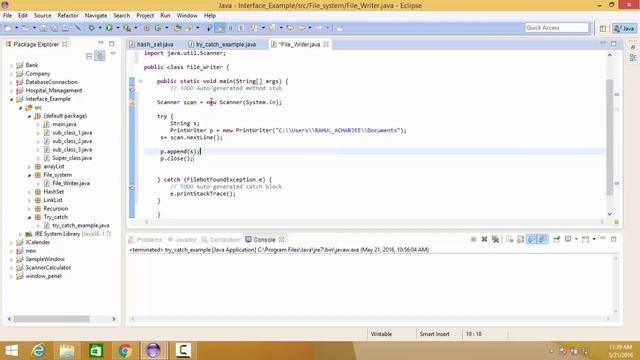Open Chrome from the taskbar
The height and width of the screenshot is (360, 640).
125,351
